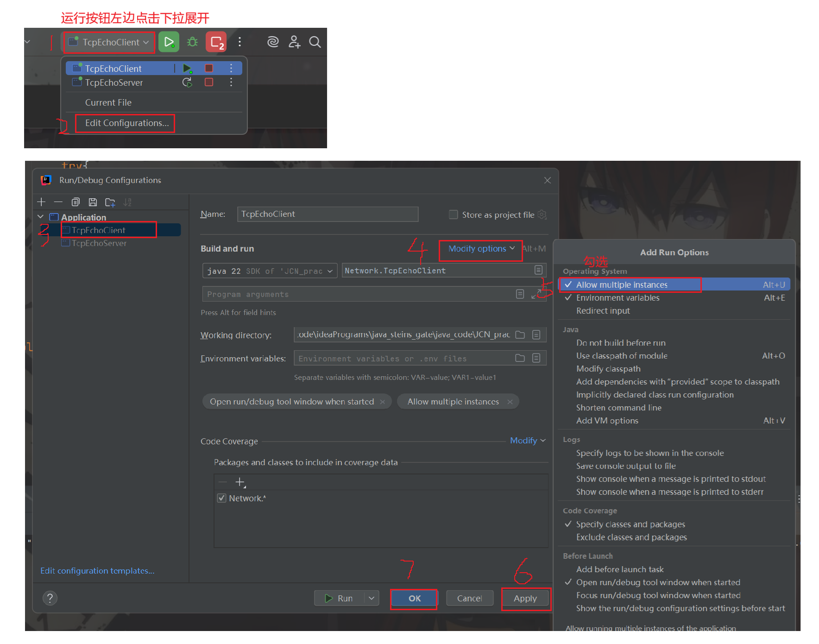Toggle the Store as project file checkbox

[x=454, y=215]
